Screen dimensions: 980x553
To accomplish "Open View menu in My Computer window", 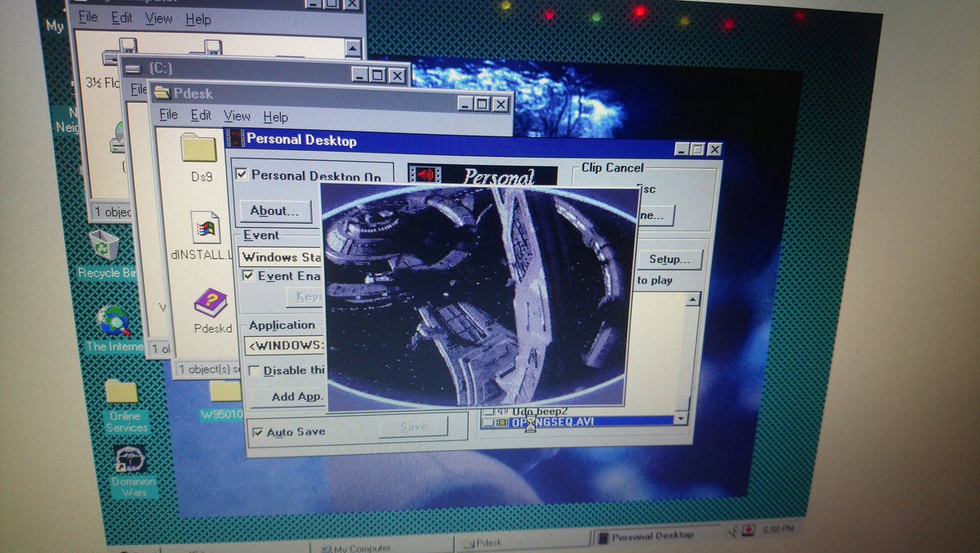I will tap(159, 18).
